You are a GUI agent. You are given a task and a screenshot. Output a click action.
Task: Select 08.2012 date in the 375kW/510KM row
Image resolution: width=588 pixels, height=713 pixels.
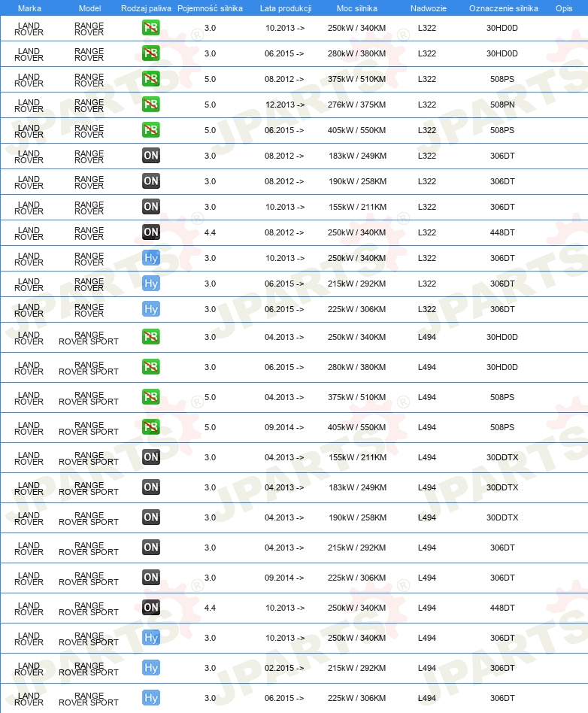(284, 79)
